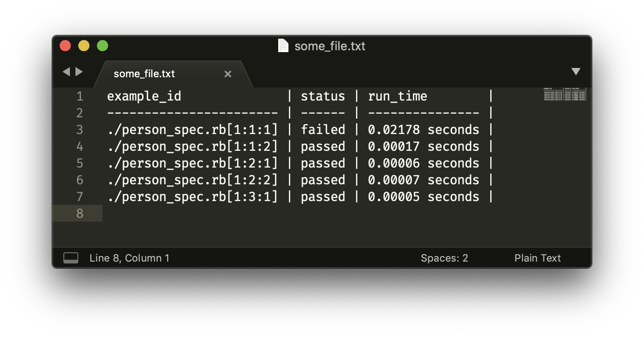Open the tab list dropdown triangle
The image size is (644, 337).
click(x=576, y=72)
